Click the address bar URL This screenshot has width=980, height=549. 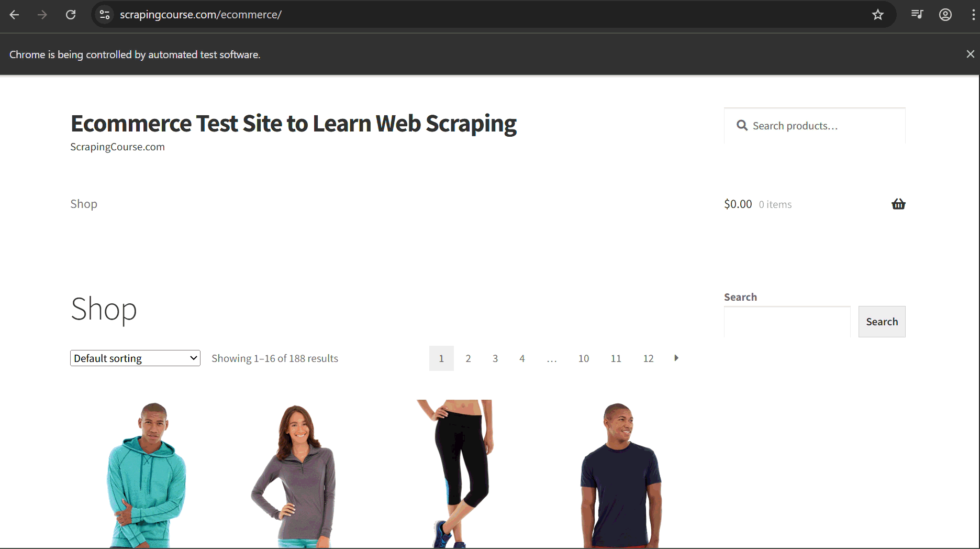pyautogui.click(x=201, y=15)
